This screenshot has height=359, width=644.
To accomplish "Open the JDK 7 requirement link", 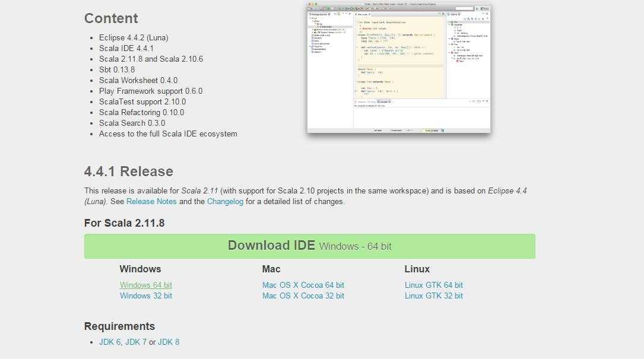I will pos(135,342).
